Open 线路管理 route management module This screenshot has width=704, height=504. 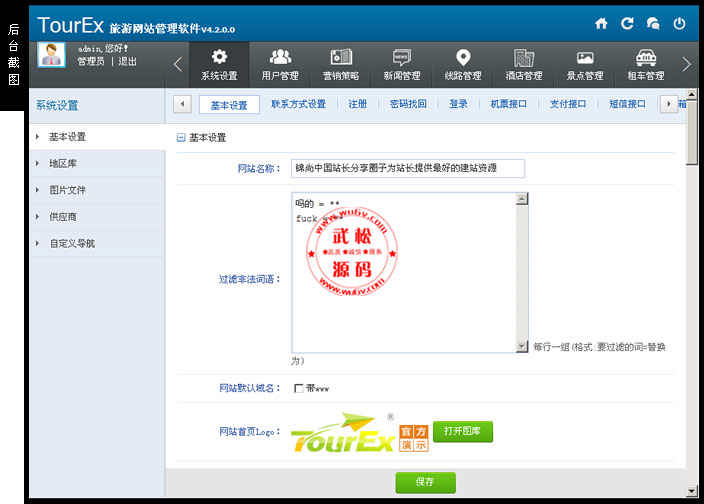pos(463,64)
